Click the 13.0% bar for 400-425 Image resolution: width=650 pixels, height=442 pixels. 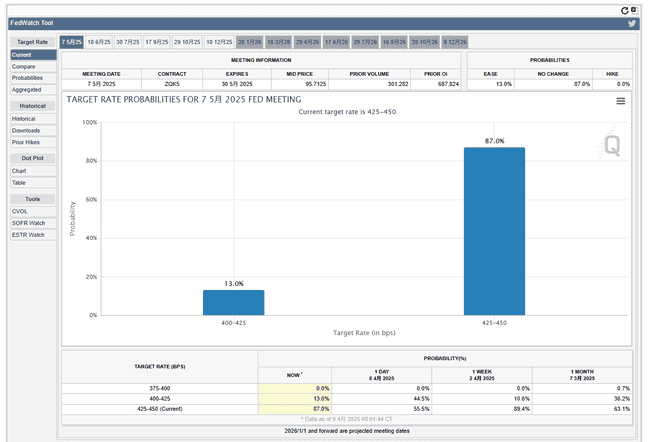[233, 302]
